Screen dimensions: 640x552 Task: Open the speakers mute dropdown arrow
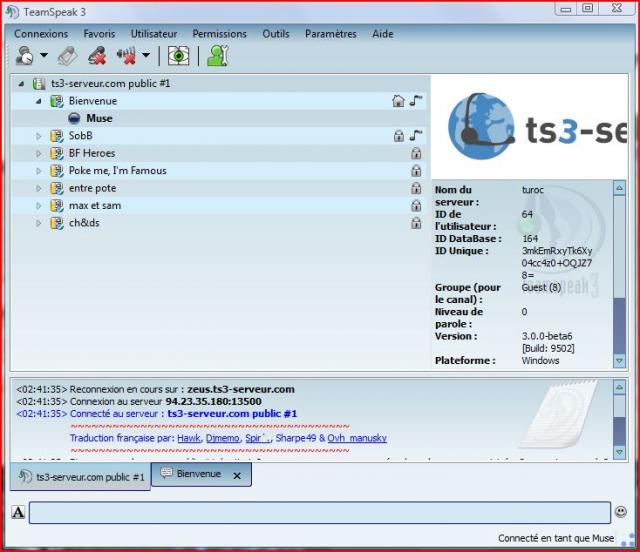pos(146,55)
